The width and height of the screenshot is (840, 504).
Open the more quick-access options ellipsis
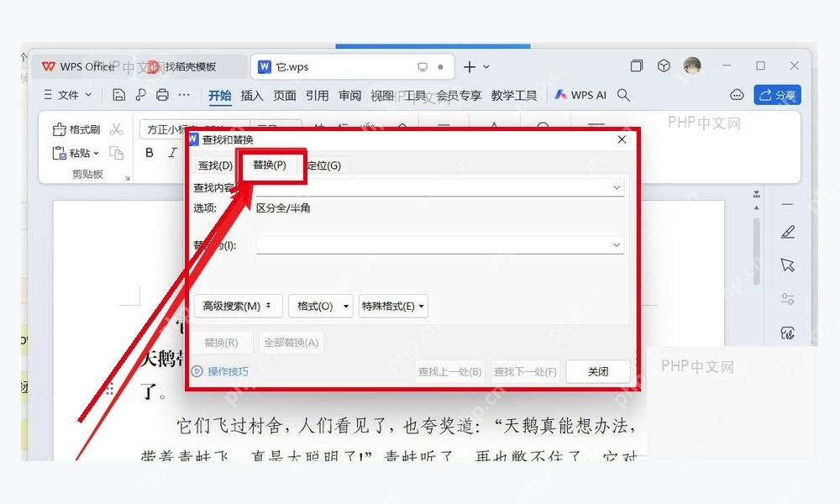point(184,95)
